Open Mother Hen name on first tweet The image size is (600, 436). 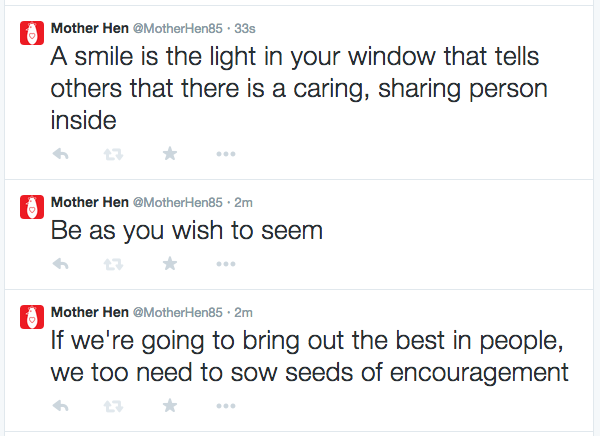(x=89, y=28)
